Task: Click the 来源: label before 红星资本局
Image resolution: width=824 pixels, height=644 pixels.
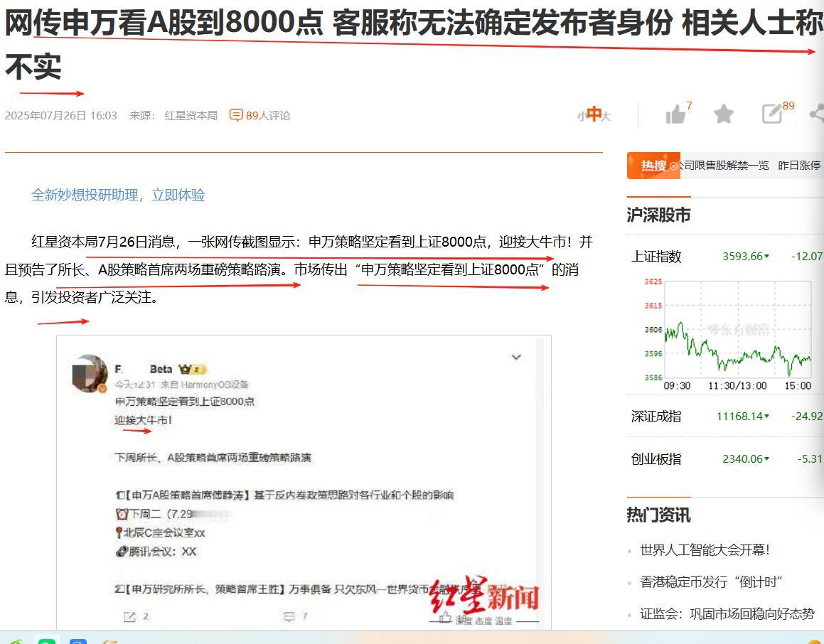Action: (x=142, y=116)
